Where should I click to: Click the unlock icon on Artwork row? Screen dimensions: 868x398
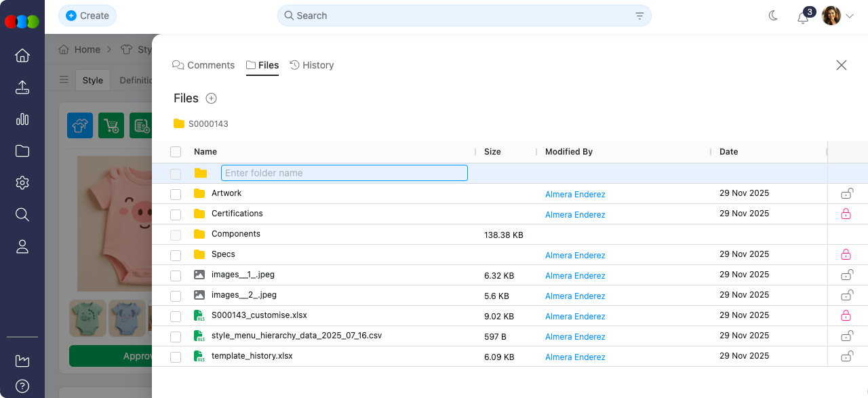(846, 194)
